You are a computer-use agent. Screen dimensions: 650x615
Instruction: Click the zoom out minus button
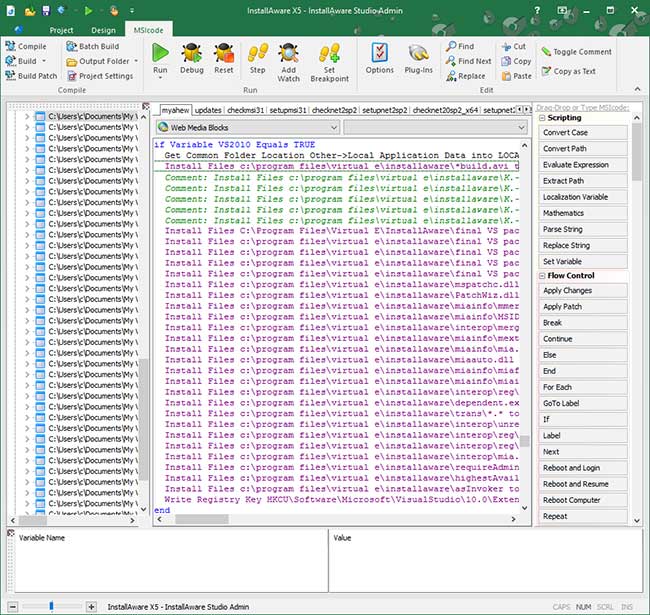coord(13,607)
